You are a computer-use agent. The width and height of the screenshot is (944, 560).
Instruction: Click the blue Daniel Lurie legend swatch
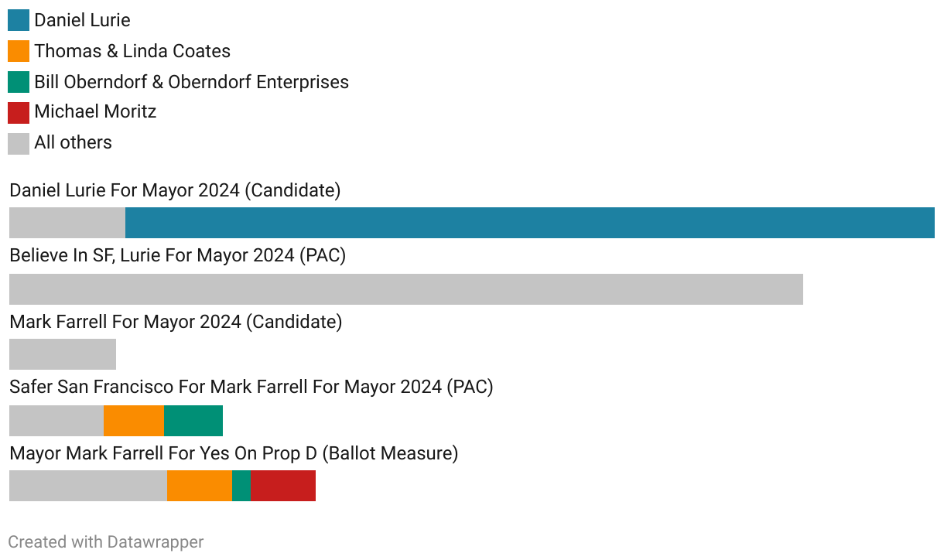[19, 20]
